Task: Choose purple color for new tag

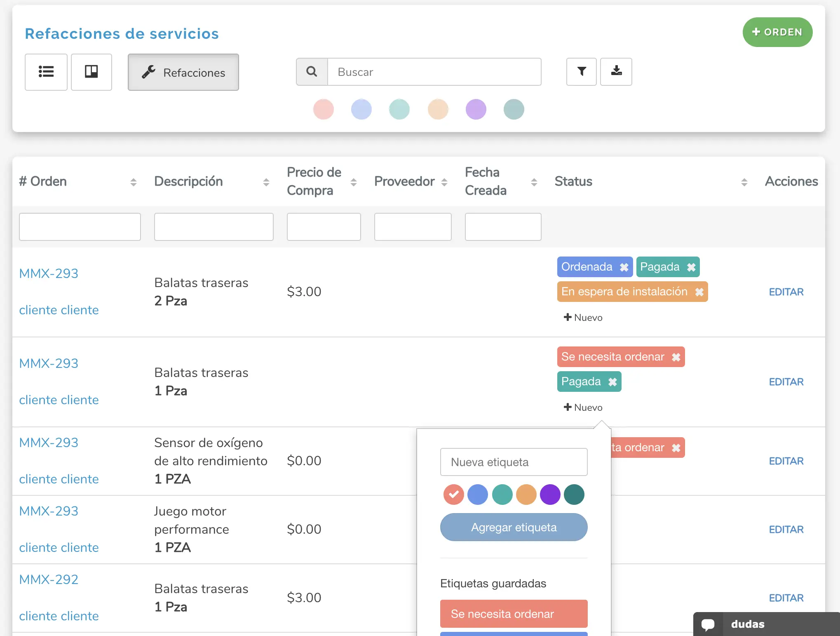Action: coord(550,495)
